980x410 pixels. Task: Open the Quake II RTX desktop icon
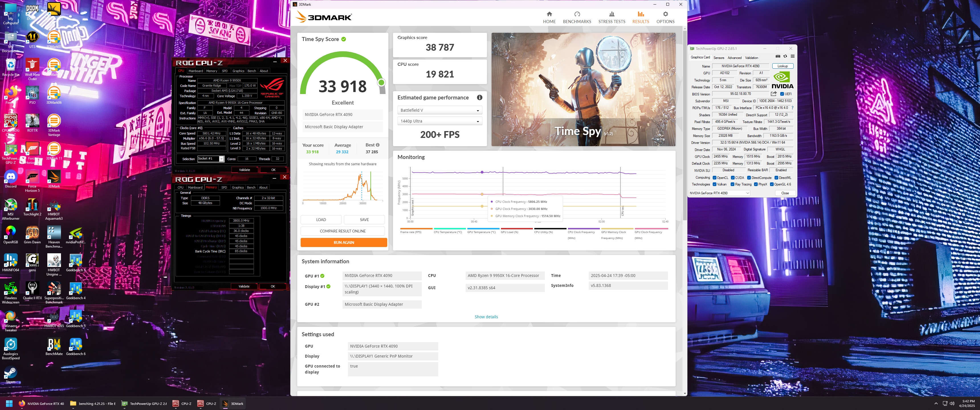click(32, 291)
